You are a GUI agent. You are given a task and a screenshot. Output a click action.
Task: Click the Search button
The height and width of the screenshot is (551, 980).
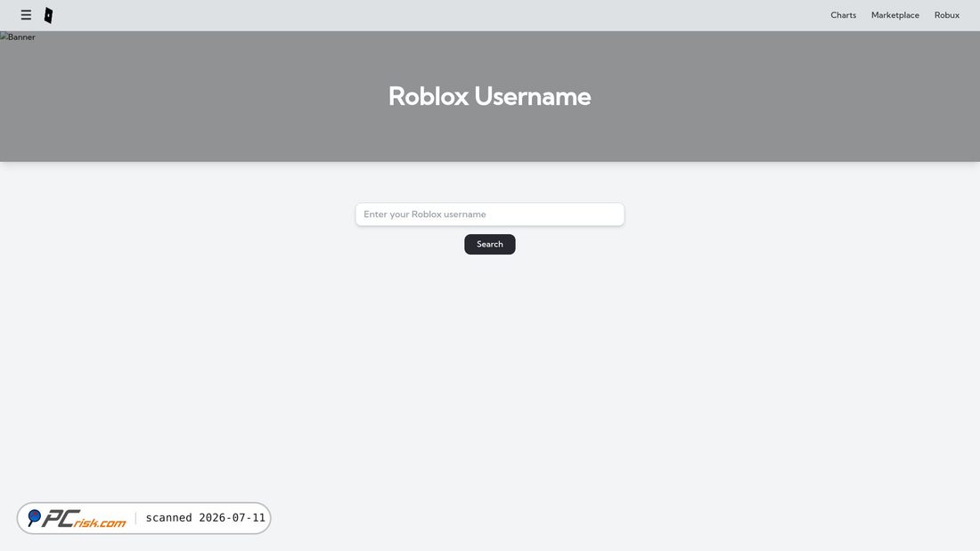[x=489, y=244]
